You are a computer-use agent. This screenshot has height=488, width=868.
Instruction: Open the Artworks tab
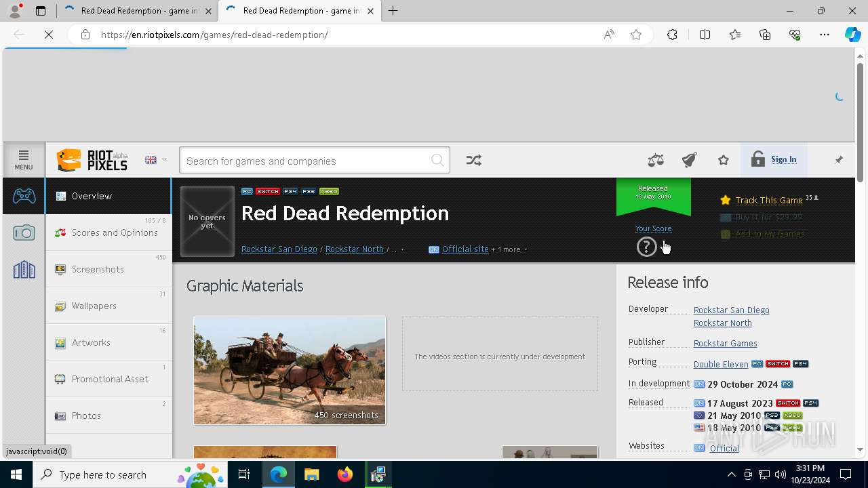coord(108,342)
